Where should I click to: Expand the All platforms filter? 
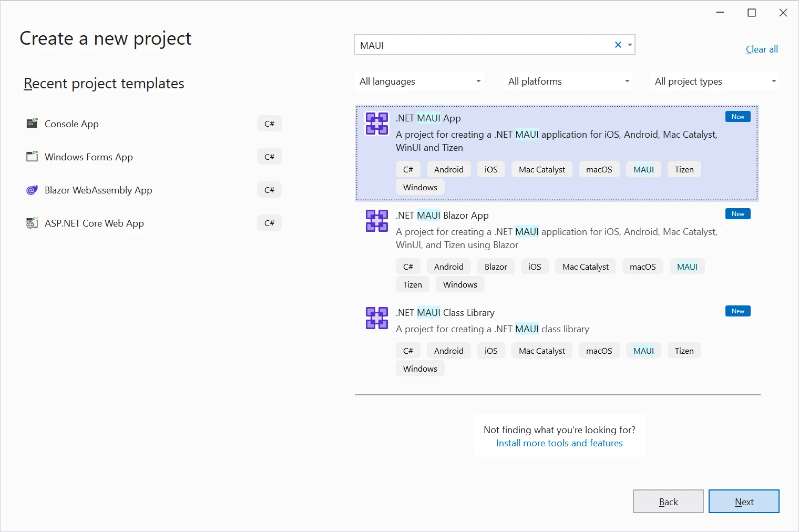pyautogui.click(x=568, y=81)
